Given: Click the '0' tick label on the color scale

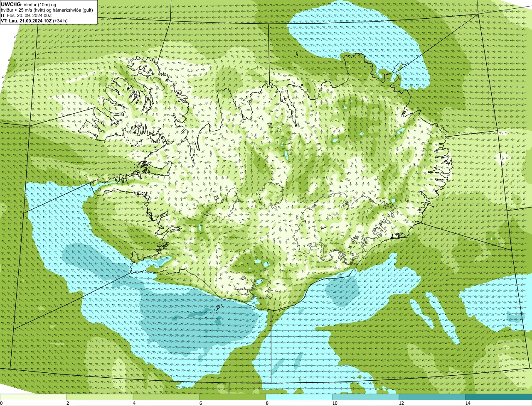Looking at the screenshot, I should 1,403.
